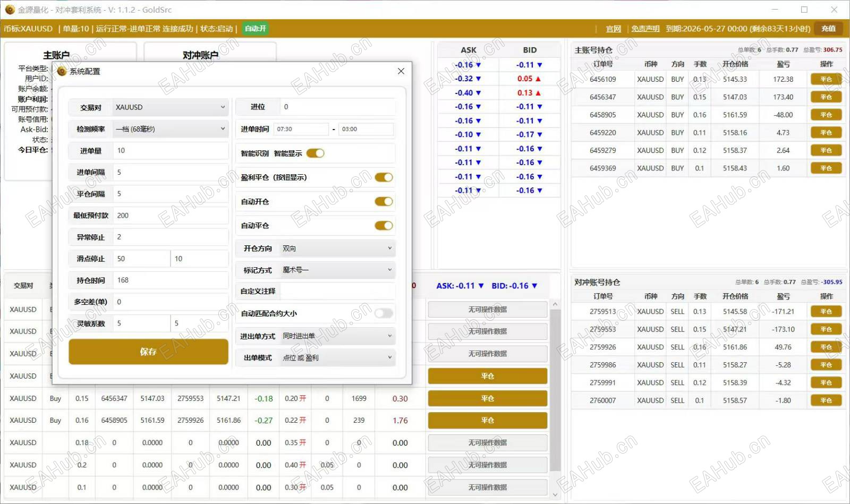Click the first 灵敏系数 input field
Viewport: 850px width, 504px height.
(141, 323)
